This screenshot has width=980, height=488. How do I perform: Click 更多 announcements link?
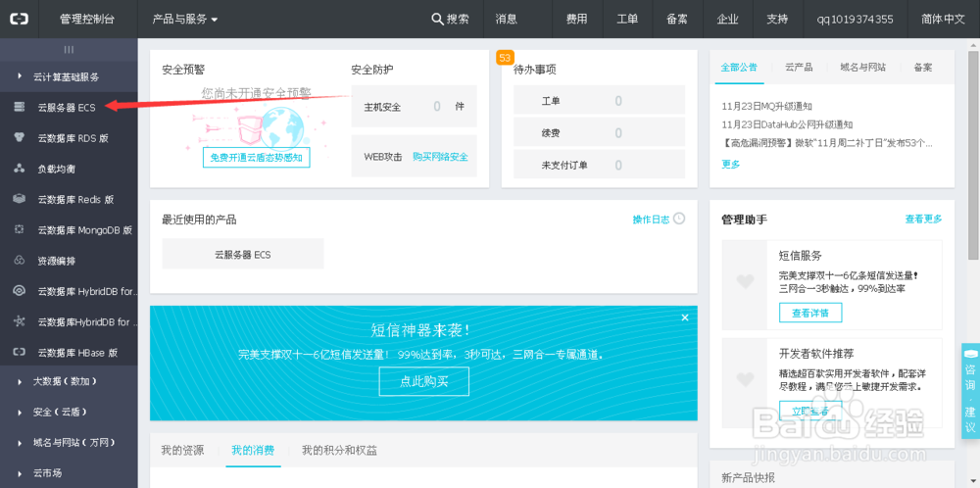coord(731,165)
